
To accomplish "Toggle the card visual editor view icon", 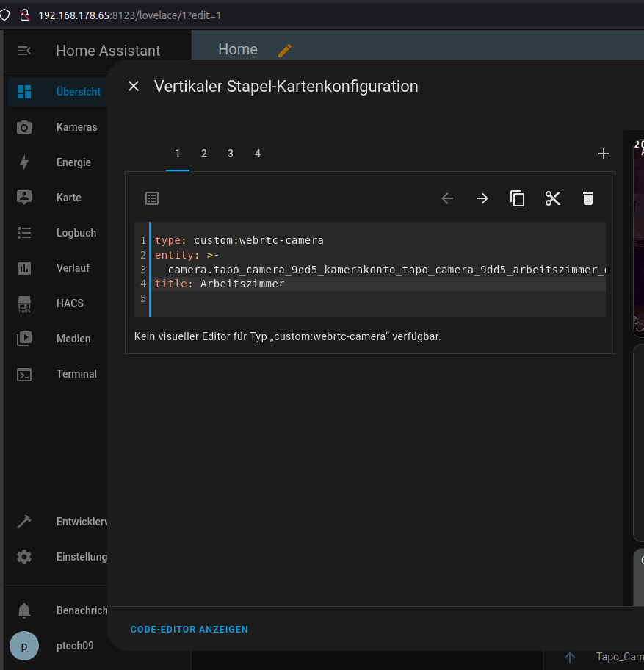I will [x=152, y=198].
